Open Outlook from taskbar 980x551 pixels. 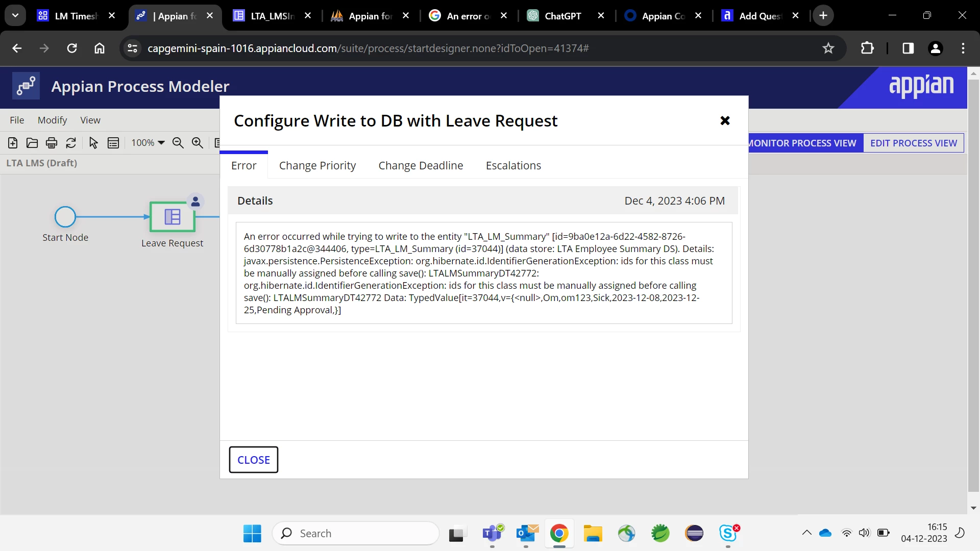click(x=526, y=534)
